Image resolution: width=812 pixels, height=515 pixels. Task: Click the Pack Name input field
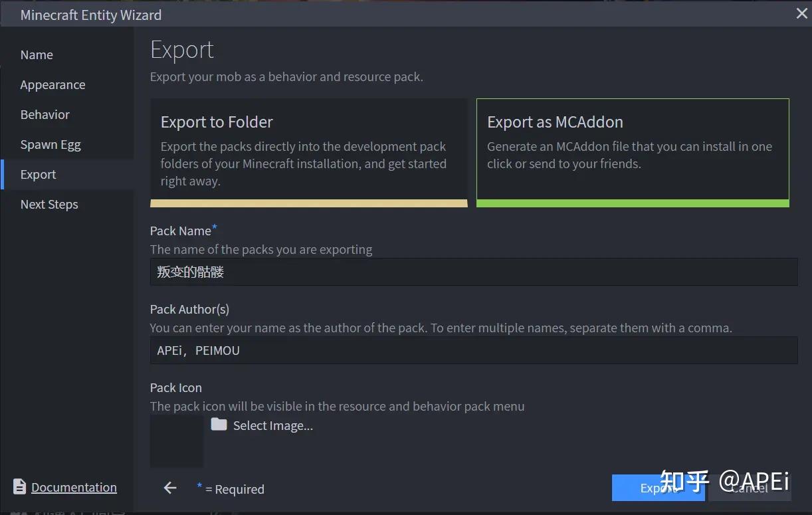click(x=474, y=272)
